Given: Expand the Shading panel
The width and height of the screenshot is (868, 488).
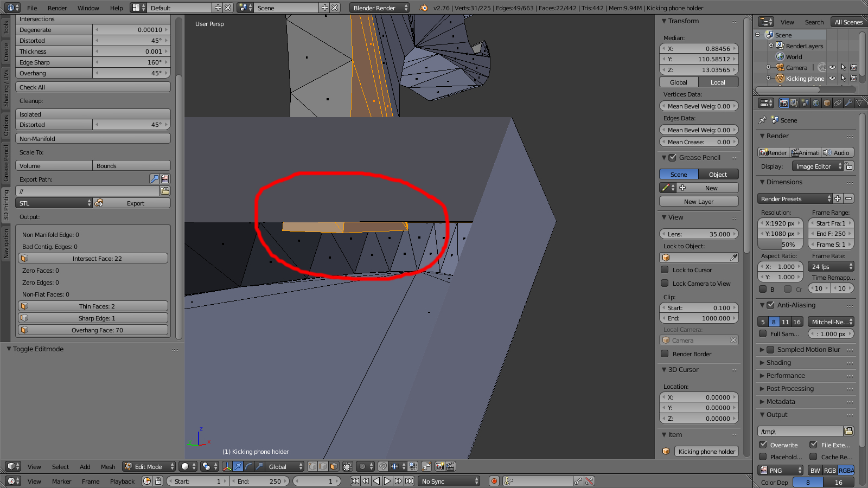Looking at the screenshot, I should click(x=778, y=363).
